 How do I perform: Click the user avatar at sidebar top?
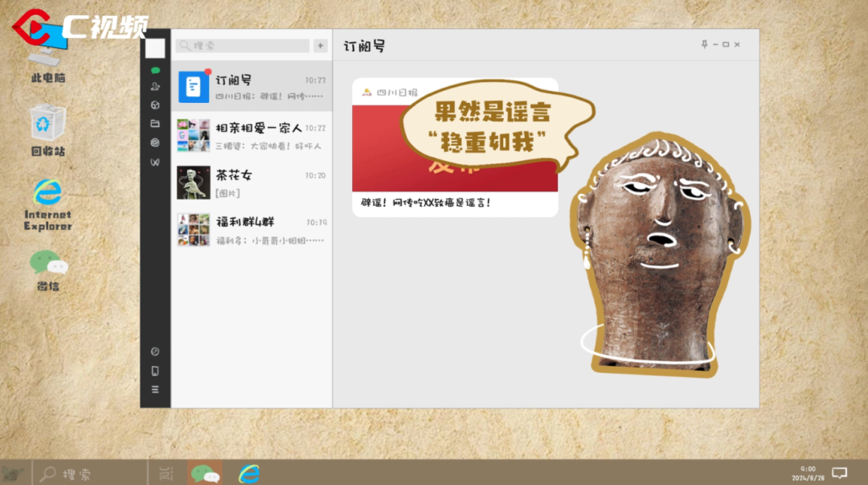[154, 48]
